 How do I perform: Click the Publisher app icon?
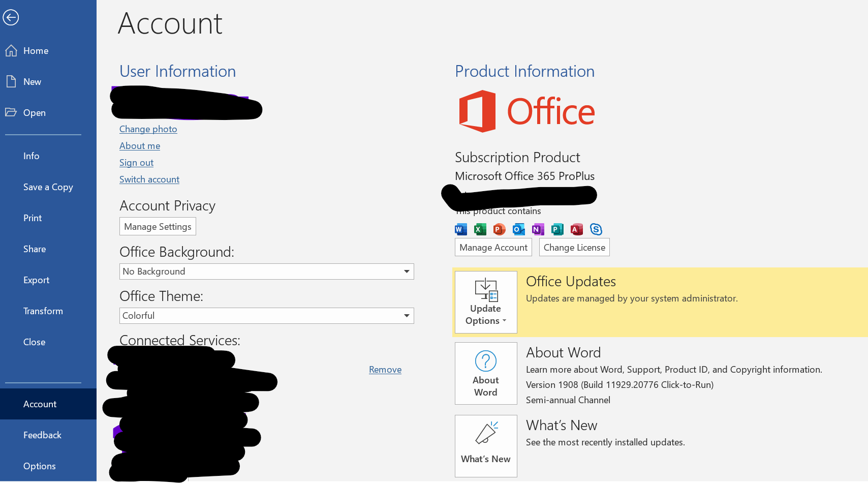[557, 229]
